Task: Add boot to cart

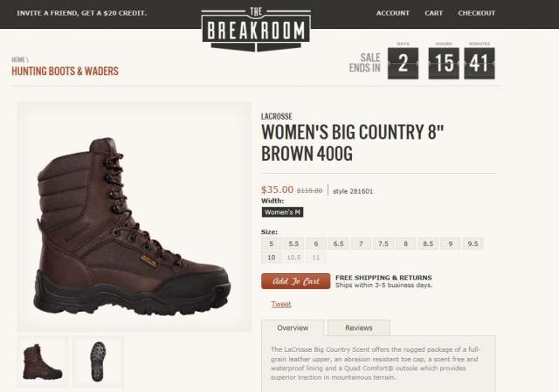Action: 295,281
